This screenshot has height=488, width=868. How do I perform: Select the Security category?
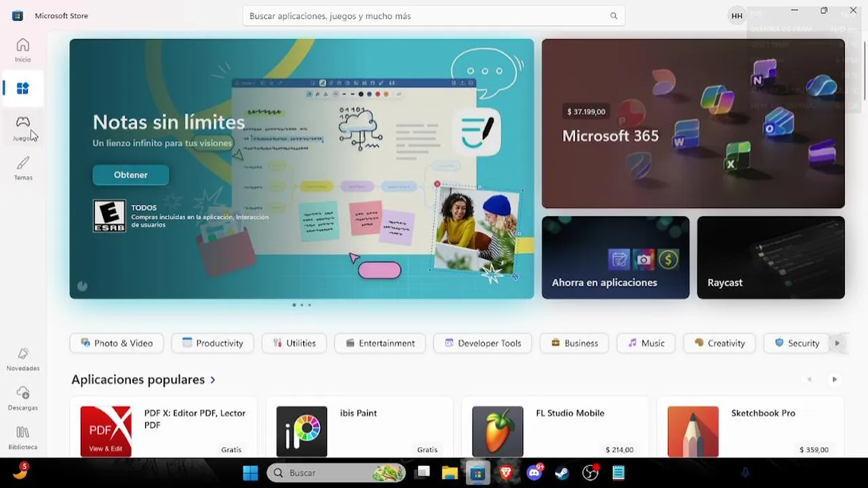(x=797, y=343)
